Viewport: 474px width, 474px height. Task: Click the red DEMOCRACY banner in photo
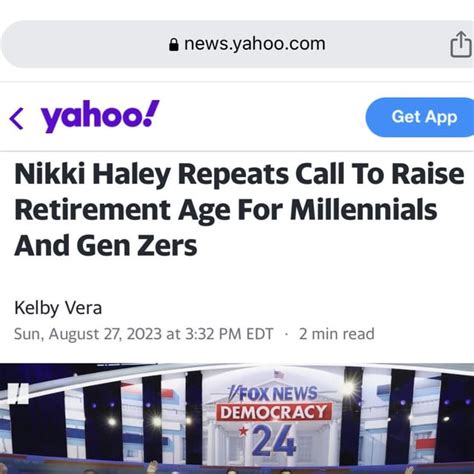click(274, 412)
